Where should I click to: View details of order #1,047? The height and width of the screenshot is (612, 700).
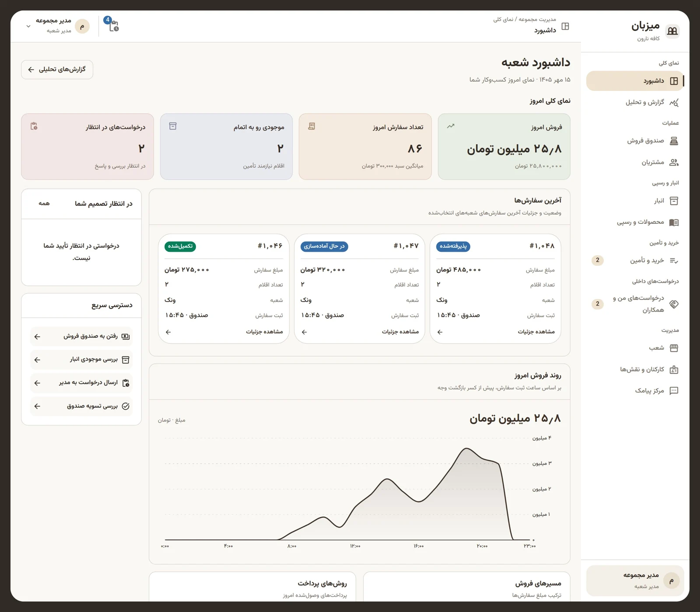click(360, 332)
